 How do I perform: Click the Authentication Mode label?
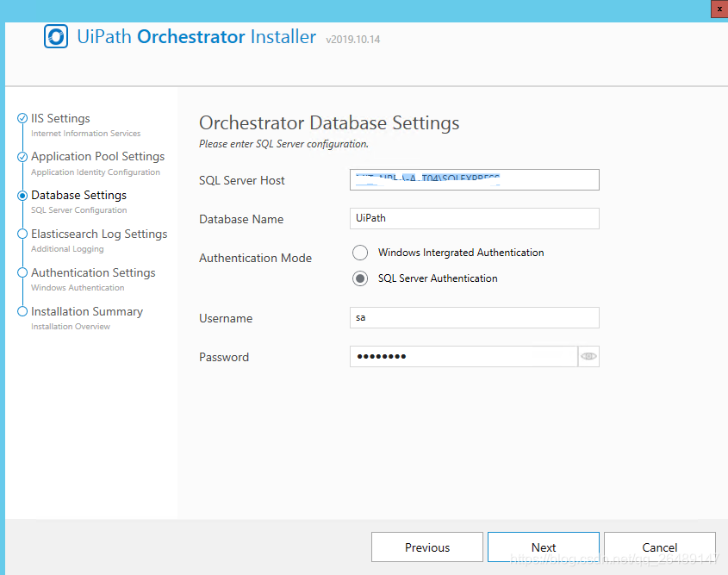coord(255,259)
